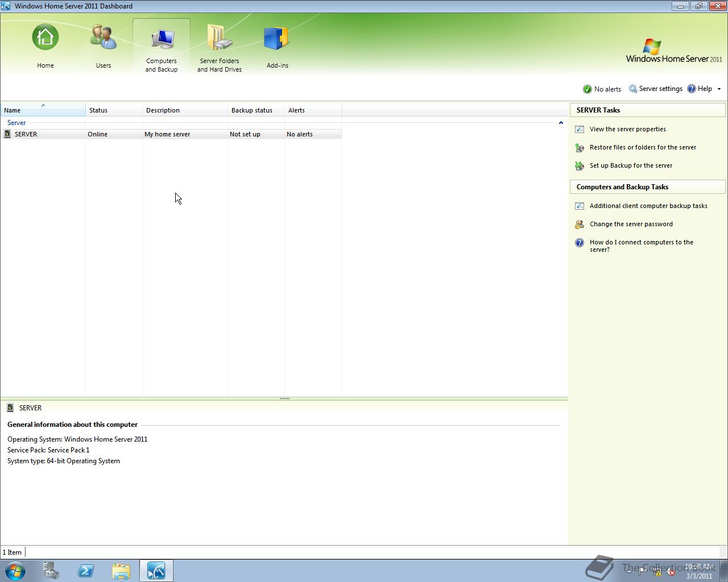
Task: Click Restore files or folders for the server
Action: [x=643, y=147]
